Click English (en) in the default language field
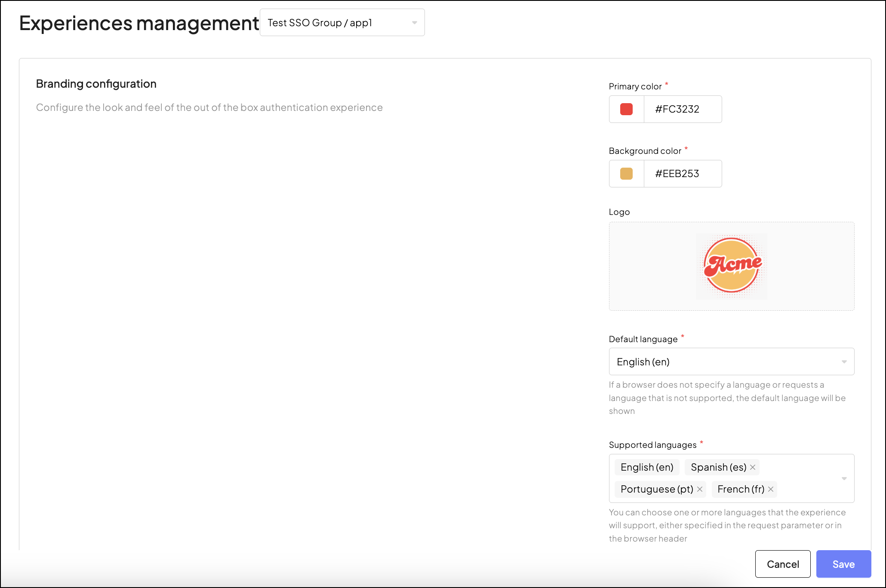 pyautogui.click(x=643, y=361)
